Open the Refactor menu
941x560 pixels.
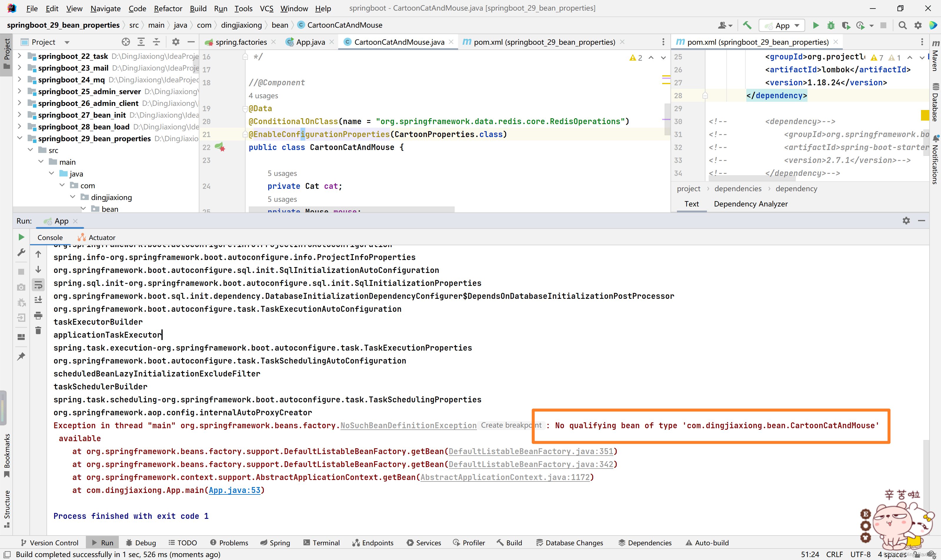(168, 8)
